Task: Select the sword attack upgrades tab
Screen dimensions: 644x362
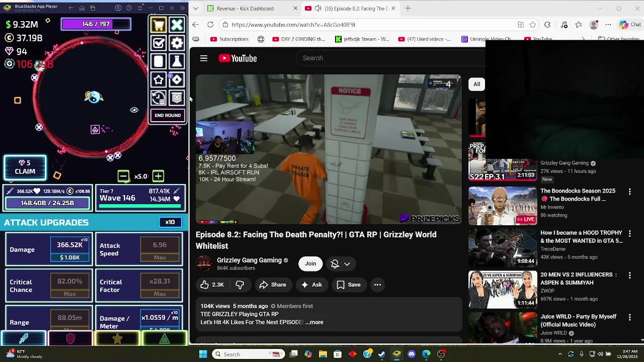Action: point(24,339)
